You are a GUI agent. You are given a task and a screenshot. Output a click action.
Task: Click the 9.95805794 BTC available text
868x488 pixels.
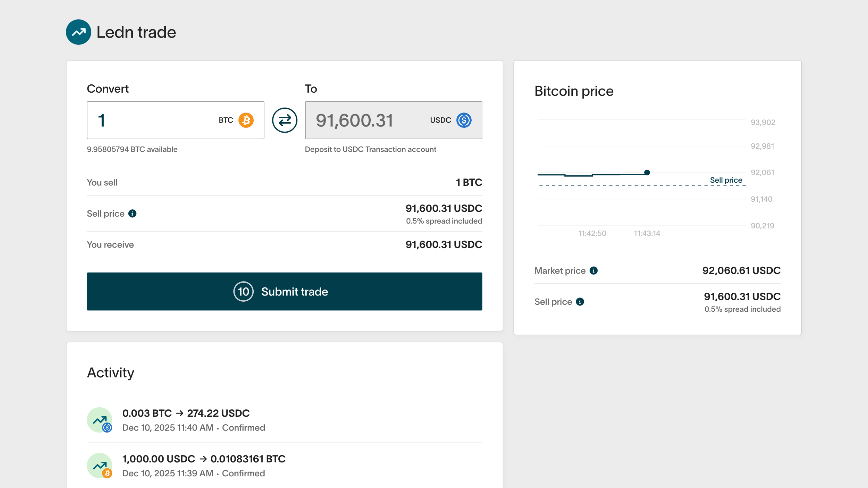pos(132,149)
